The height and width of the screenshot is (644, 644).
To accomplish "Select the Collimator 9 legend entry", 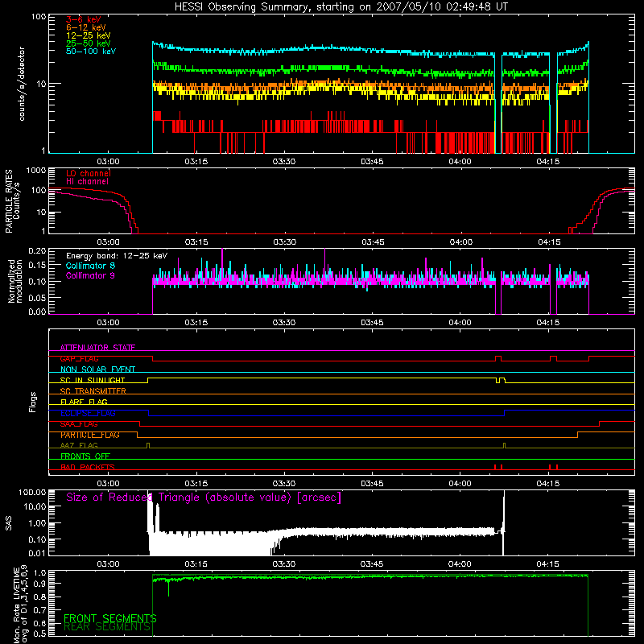I will click(x=90, y=275).
